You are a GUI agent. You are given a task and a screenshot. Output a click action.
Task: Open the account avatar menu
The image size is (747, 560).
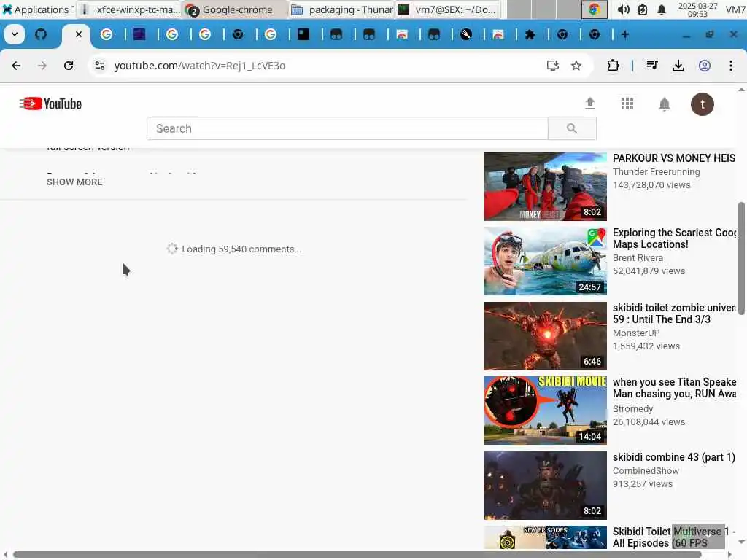tap(703, 104)
